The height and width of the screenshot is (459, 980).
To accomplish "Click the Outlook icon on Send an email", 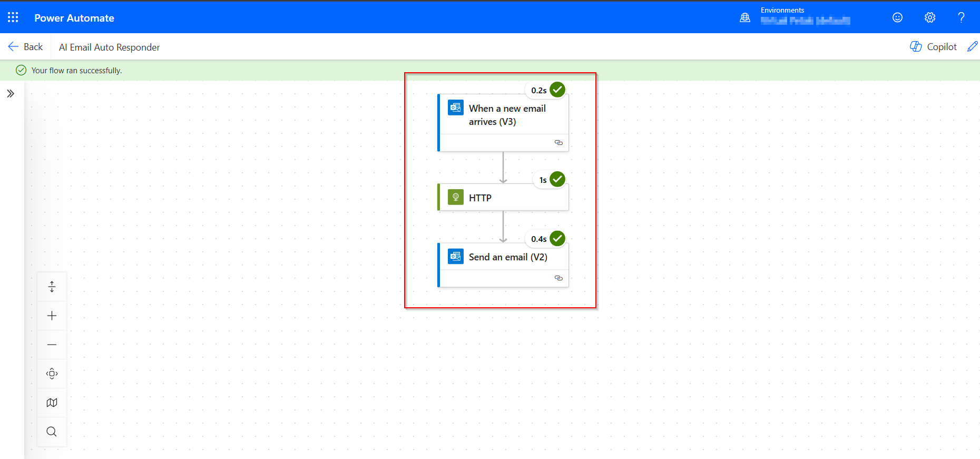I will coord(456,257).
